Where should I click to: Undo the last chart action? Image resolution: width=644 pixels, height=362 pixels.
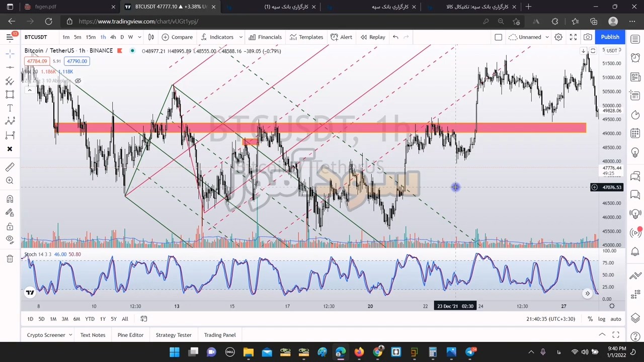tap(395, 37)
